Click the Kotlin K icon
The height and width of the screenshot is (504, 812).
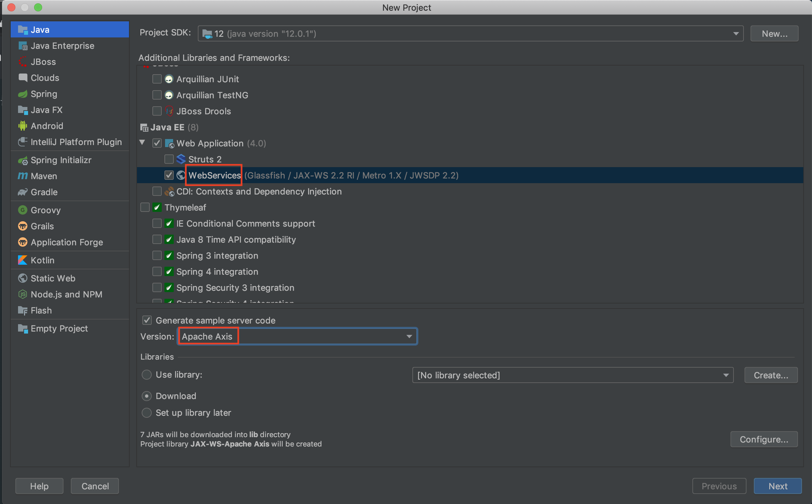click(x=23, y=260)
